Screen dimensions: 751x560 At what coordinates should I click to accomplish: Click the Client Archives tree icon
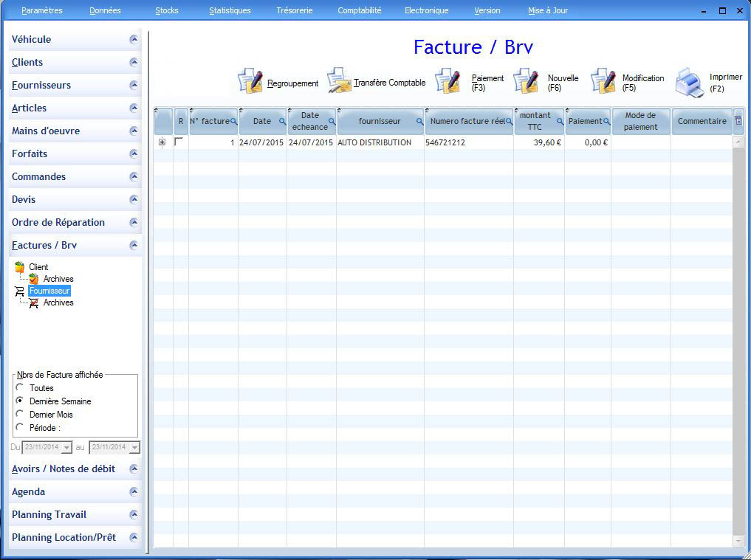tap(33, 279)
